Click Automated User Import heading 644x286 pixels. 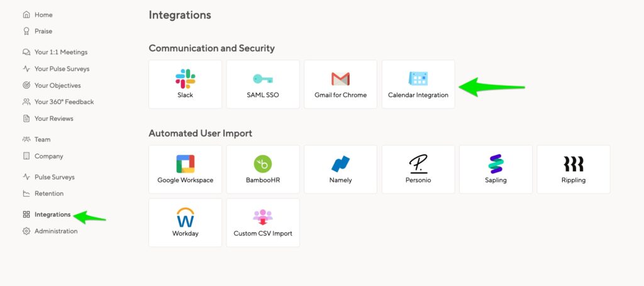[x=201, y=134]
